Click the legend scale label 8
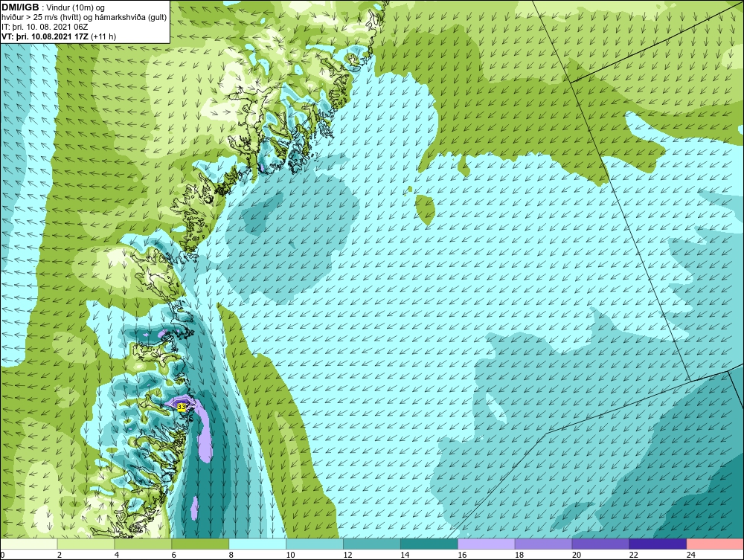 click(231, 555)
